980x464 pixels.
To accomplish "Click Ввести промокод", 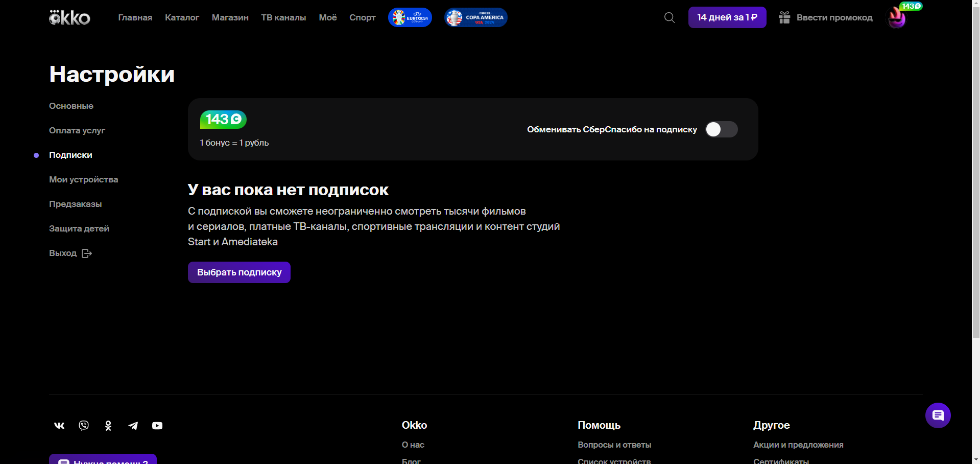I will 834,17.
